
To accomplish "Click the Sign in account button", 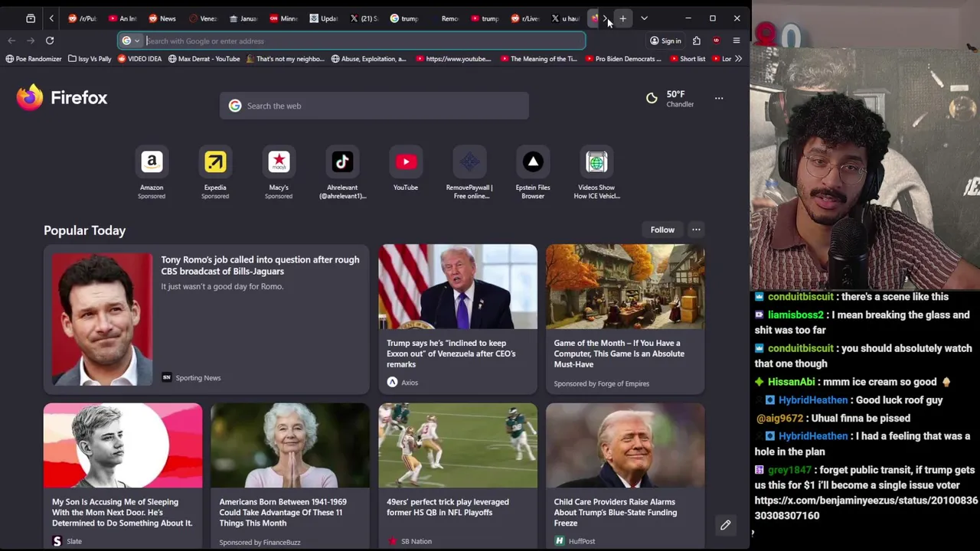I will pyautogui.click(x=665, y=41).
